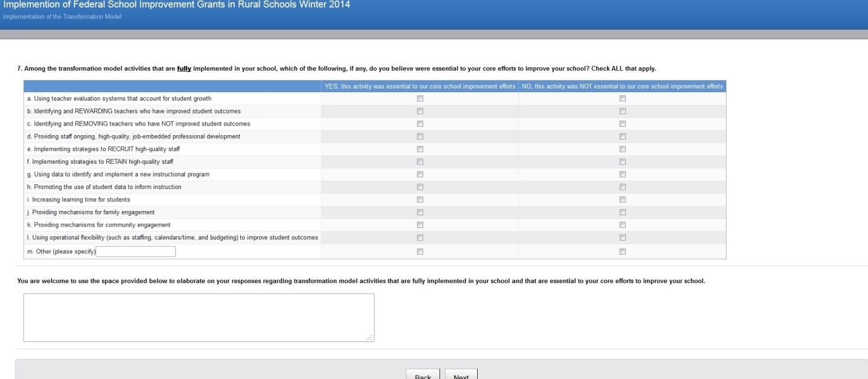Click the elaboration comments text area
The width and height of the screenshot is (868, 379).
coord(198,317)
